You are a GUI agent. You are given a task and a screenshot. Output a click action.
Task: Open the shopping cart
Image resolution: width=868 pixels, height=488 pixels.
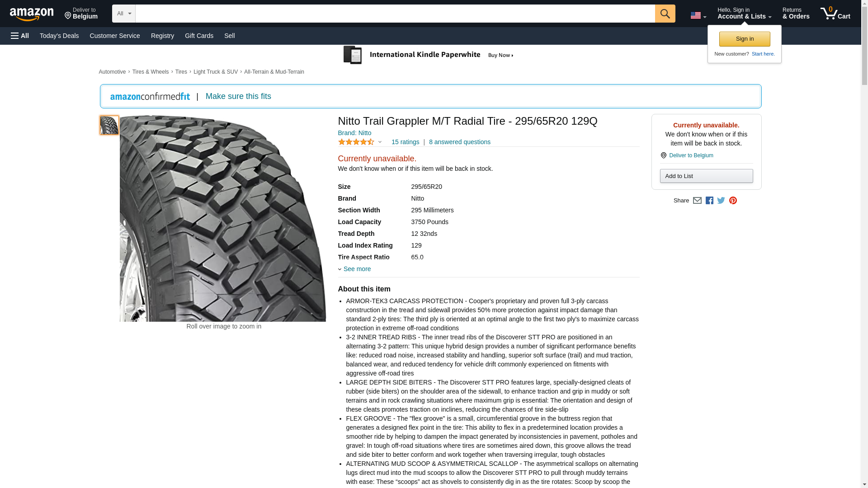[835, 14]
